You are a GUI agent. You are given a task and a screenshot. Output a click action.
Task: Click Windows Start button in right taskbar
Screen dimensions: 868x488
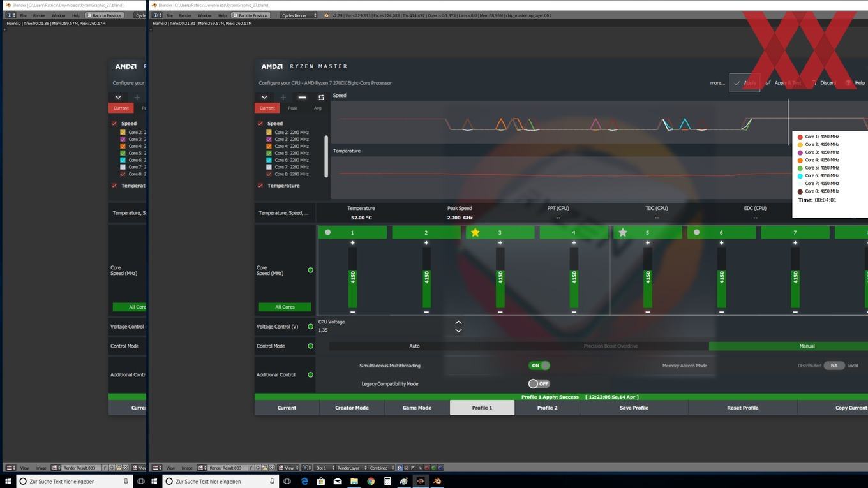coord(154,482)
